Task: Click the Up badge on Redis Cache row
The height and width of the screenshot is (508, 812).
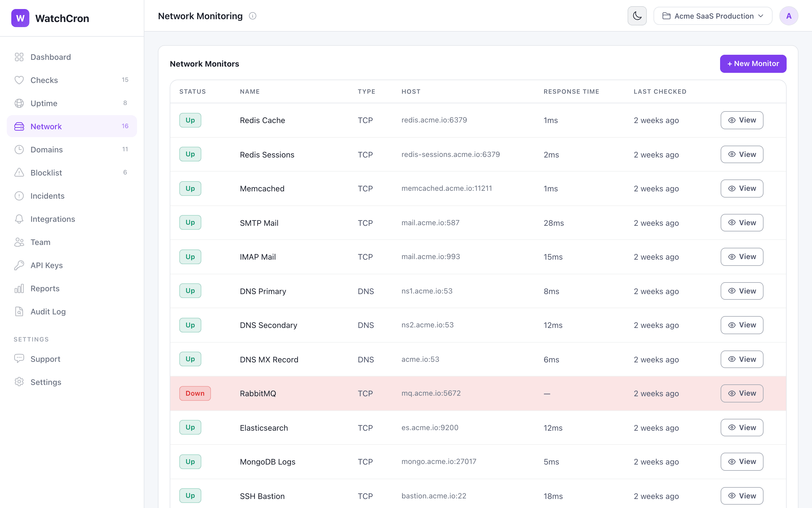Action: click(x=190, y=120)
